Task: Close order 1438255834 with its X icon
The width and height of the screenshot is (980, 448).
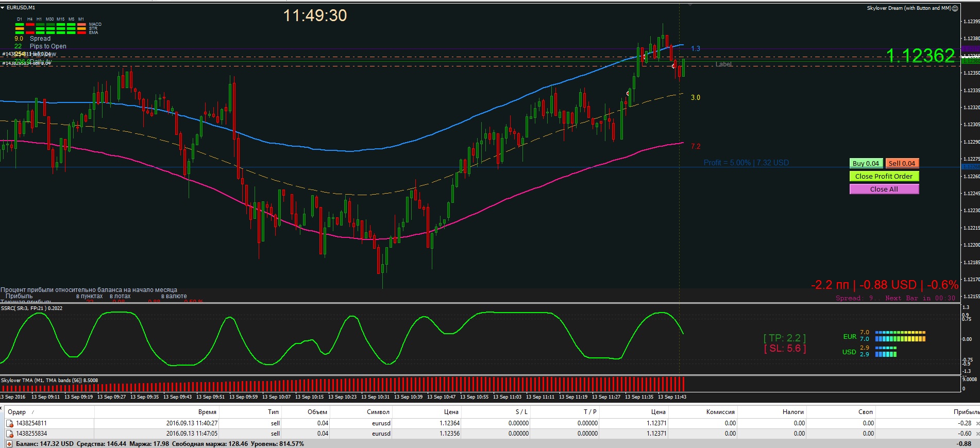Action: click(x=977, y=434)
